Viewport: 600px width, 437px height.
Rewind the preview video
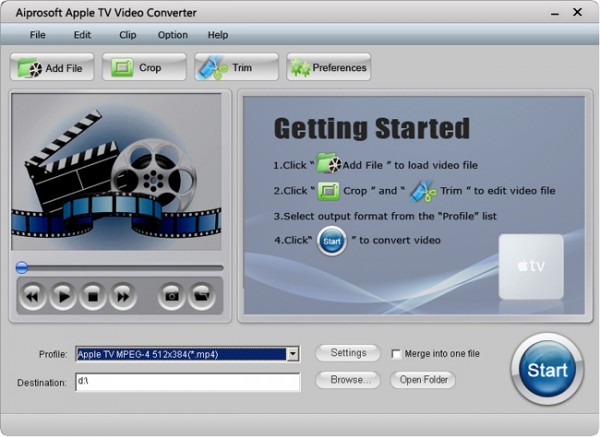pyautogui.click(x=33, y=295)
